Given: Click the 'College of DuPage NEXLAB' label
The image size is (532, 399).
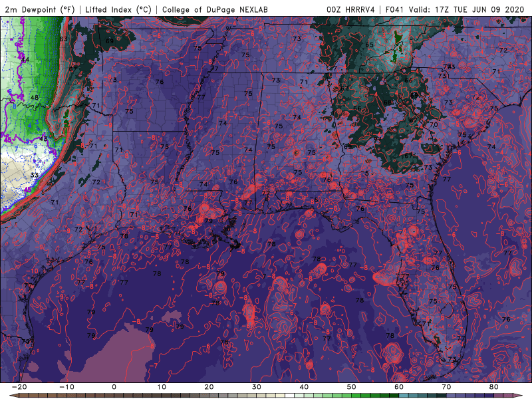Looking at the screenshot, I should (215, 9).
